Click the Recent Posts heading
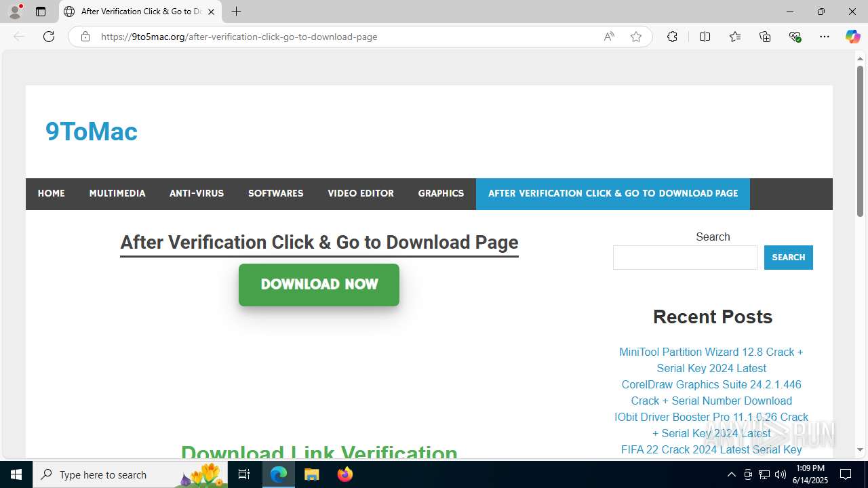This screenshot has height=488, width=868. coord(713,317)
